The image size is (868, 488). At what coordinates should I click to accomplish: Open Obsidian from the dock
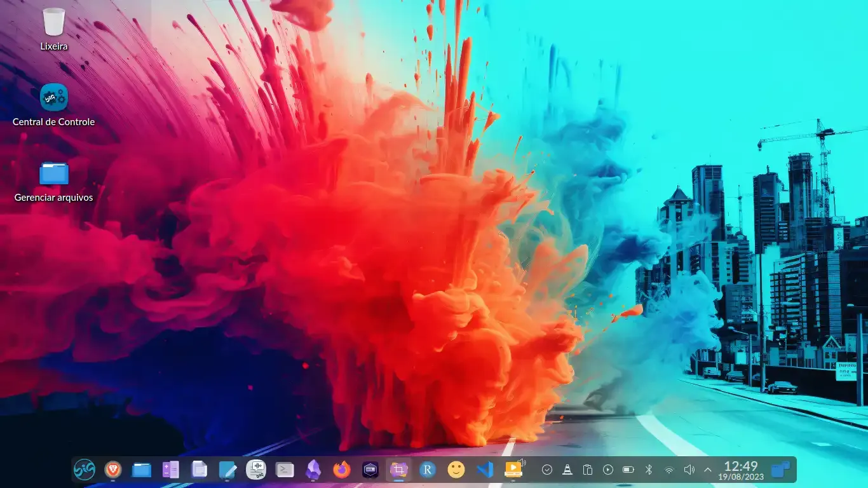[313, 470]
